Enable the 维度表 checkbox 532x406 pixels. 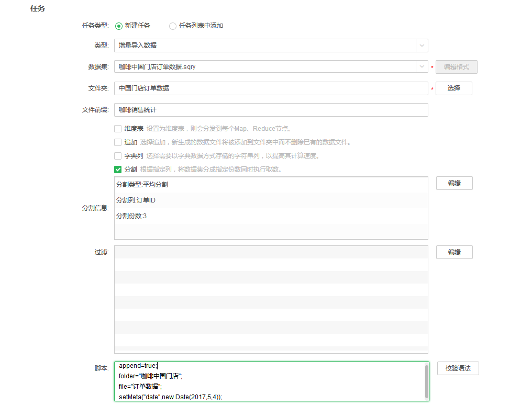[118, 129]
